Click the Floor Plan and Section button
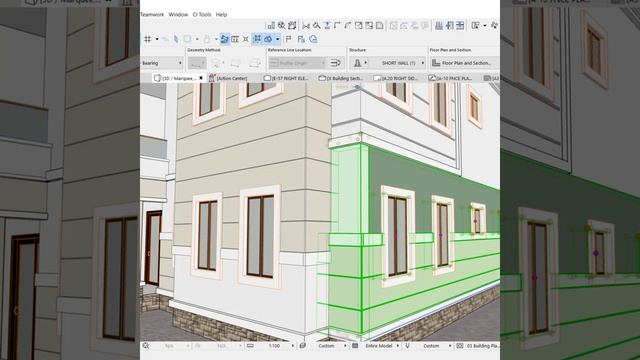The image size is (640, 360). tap(464, 63)
